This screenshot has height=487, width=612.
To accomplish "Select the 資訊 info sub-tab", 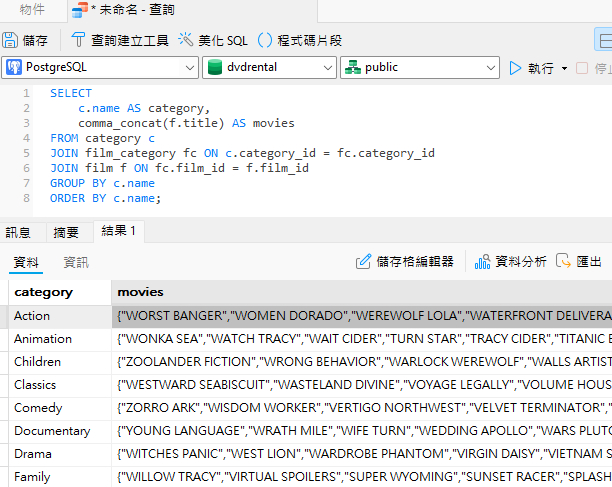I will tap(76, 262).
